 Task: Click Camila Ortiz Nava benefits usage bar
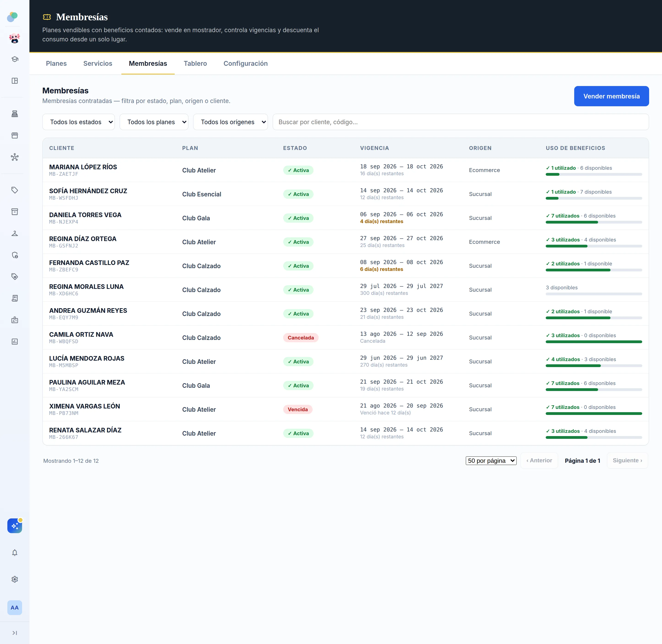(594, 342)
